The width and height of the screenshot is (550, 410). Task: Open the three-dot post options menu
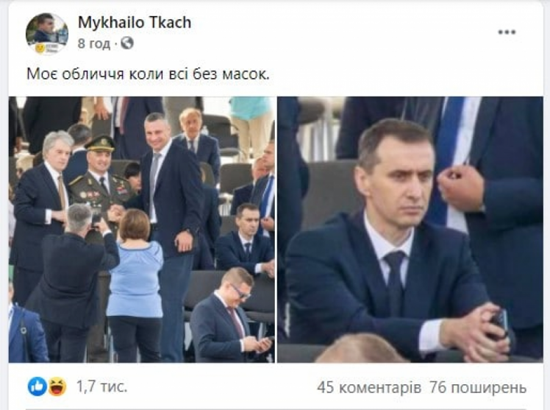coord(507,32)
